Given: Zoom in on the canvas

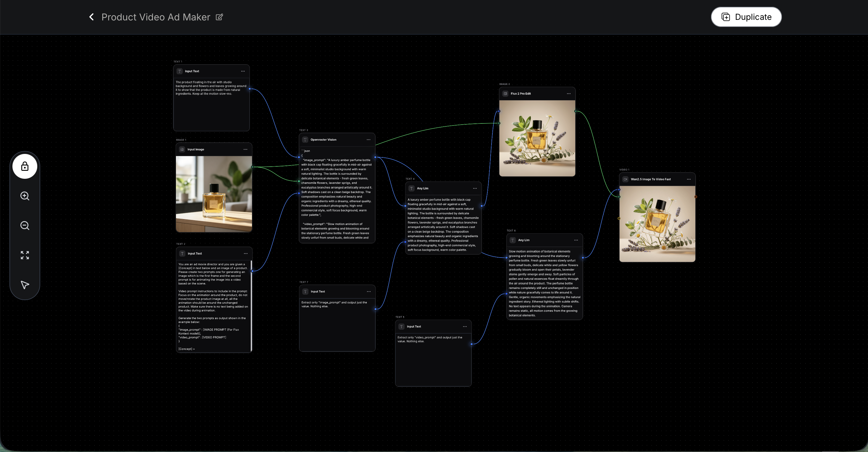Looking at the screenshot, I should [x=25, y=196].
